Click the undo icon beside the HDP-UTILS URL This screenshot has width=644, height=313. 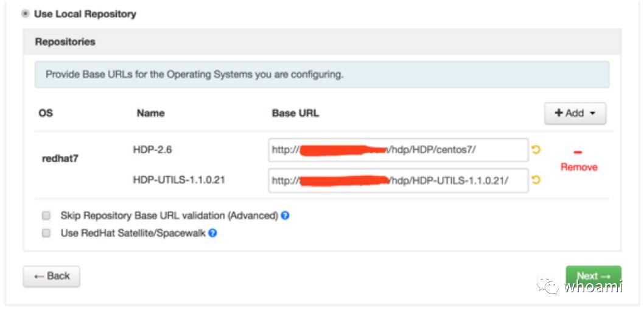pos(536,180)
